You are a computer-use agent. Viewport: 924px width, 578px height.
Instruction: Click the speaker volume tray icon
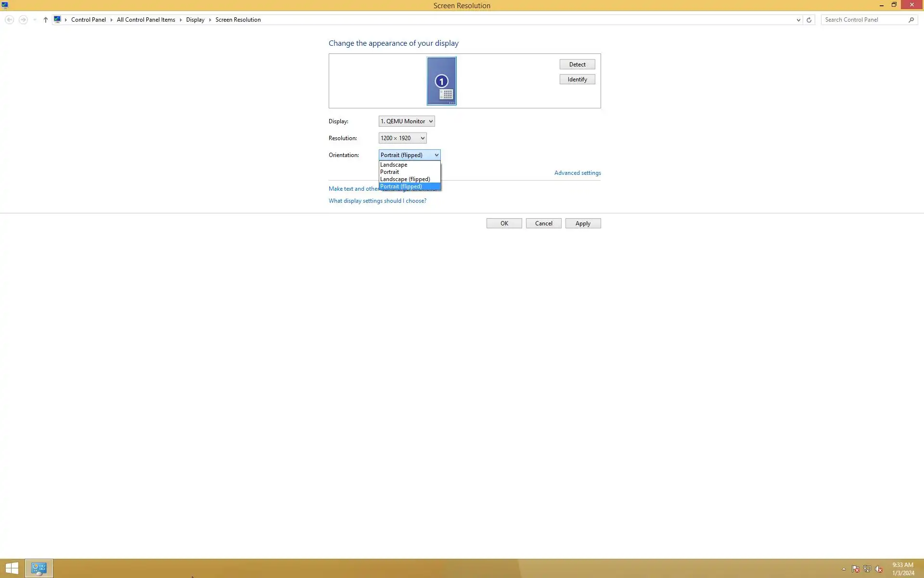pyautogui.click(x=879, y=569)
